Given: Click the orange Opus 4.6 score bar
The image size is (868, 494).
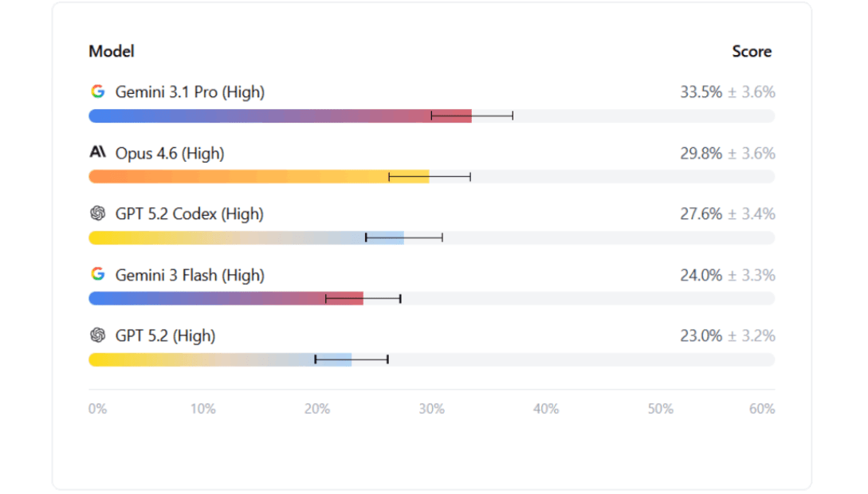Looking at the screenshot, I should 259,176.
